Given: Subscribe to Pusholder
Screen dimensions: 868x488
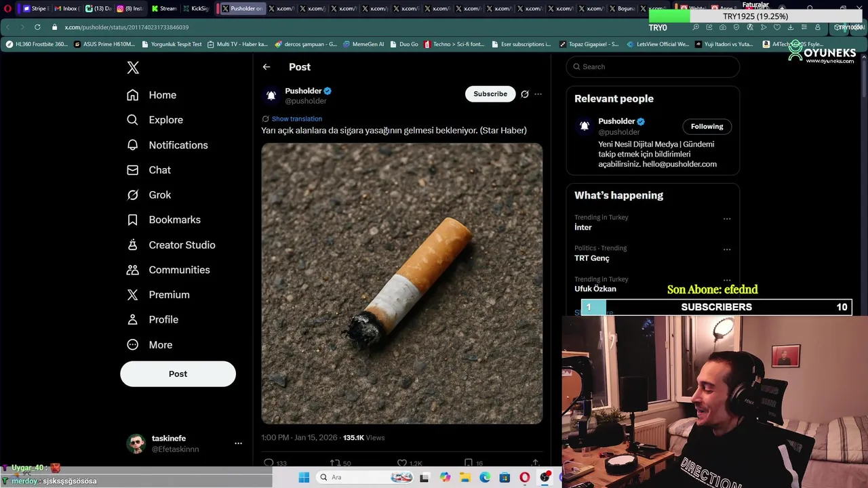Looking at the screenshot, I should (x=490, y=94).
